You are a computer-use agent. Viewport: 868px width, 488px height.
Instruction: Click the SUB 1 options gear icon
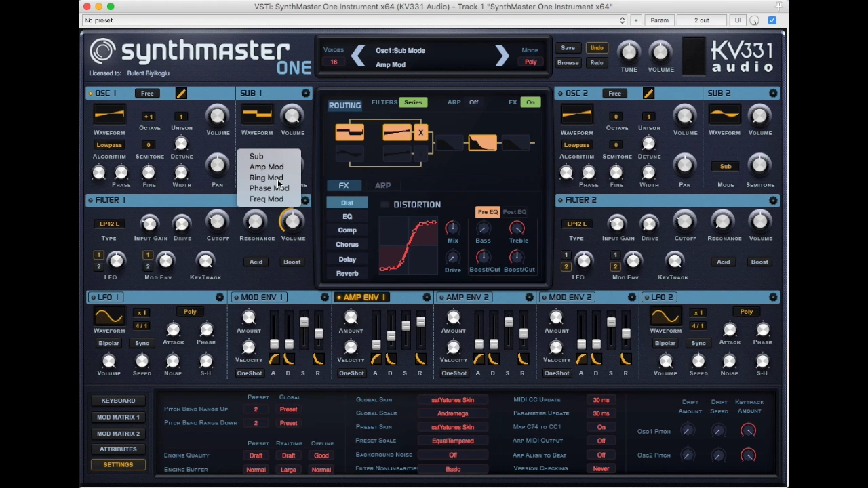306,93
